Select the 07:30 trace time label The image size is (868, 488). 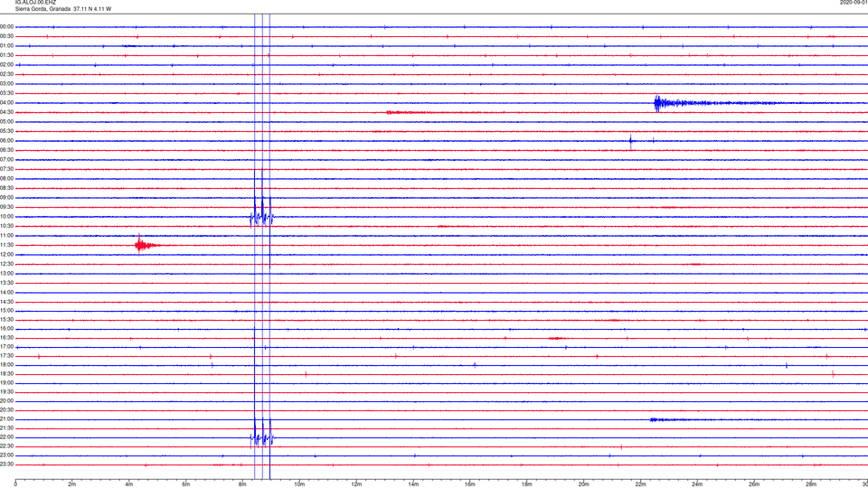click(x=6, y=169)
